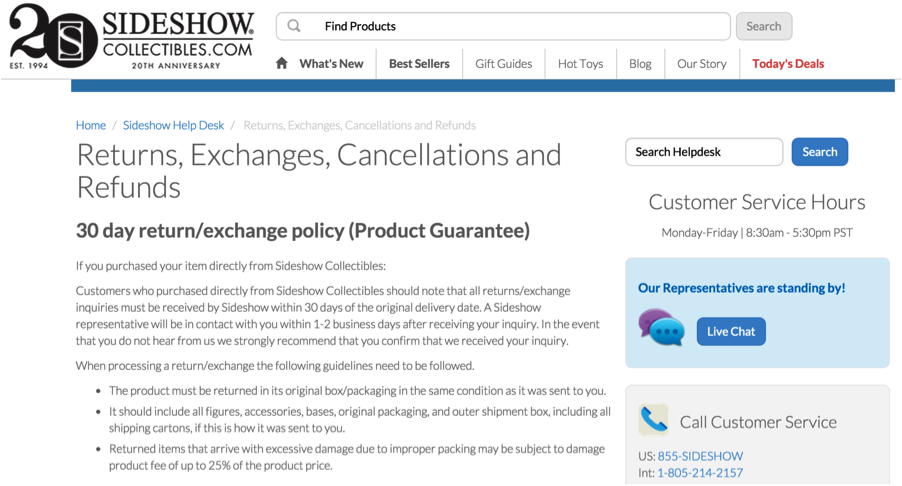902x486 pixels.
Task: Open the Best Sellers section
Action: [419, 64]
